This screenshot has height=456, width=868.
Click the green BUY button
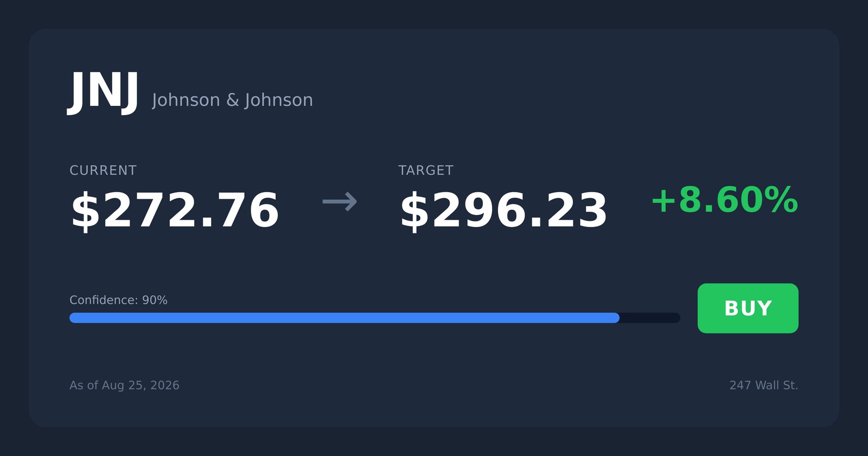[x=748, y=308]
